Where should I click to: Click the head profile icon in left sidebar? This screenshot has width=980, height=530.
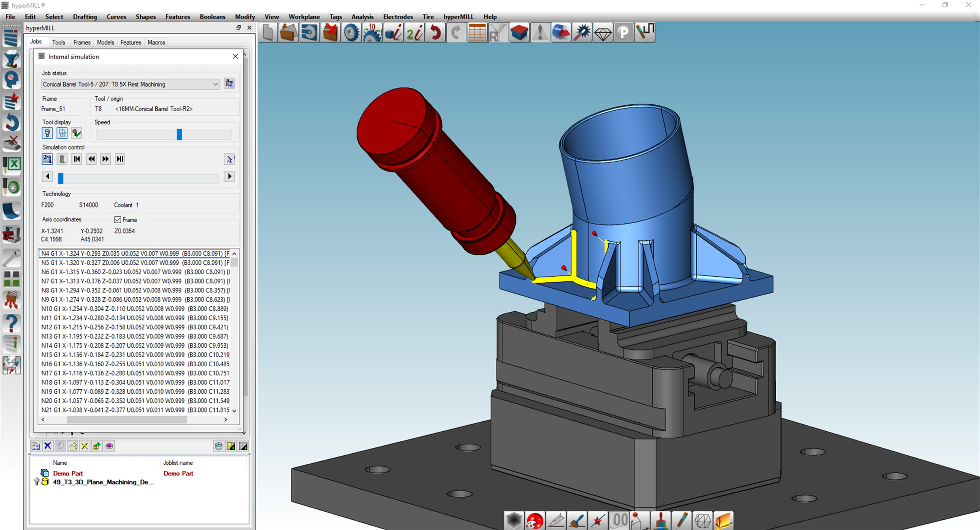click(11, 80)
